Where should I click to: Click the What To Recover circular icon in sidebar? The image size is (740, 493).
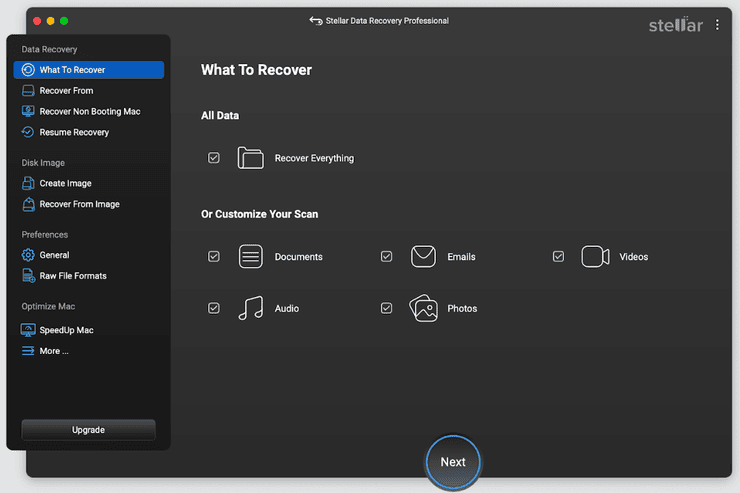point(28,70)
